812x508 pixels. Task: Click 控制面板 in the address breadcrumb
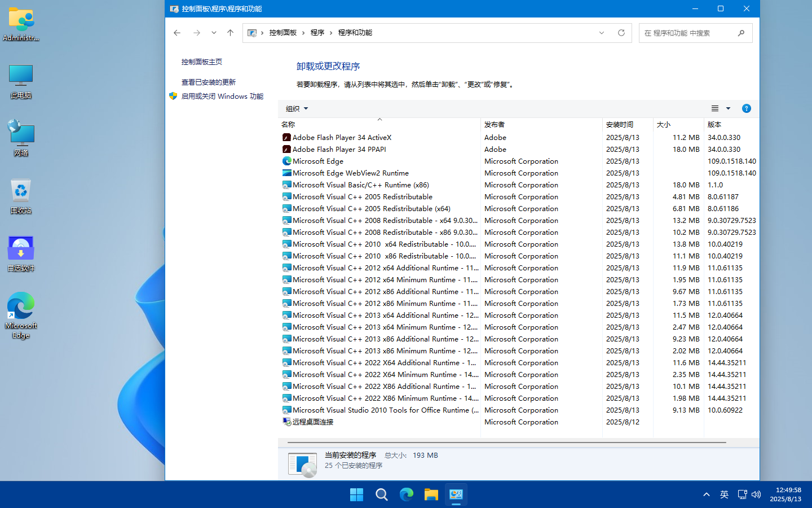click(283, 33)
